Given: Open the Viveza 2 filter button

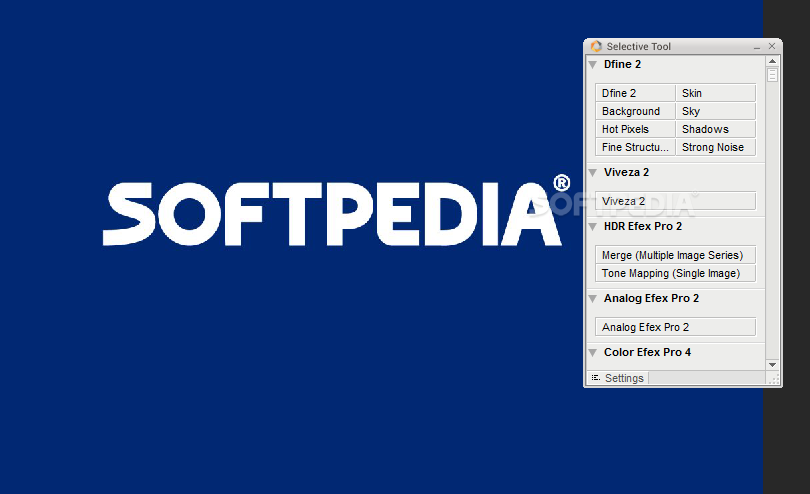Looking at the screenshot, I should (676, 201).
